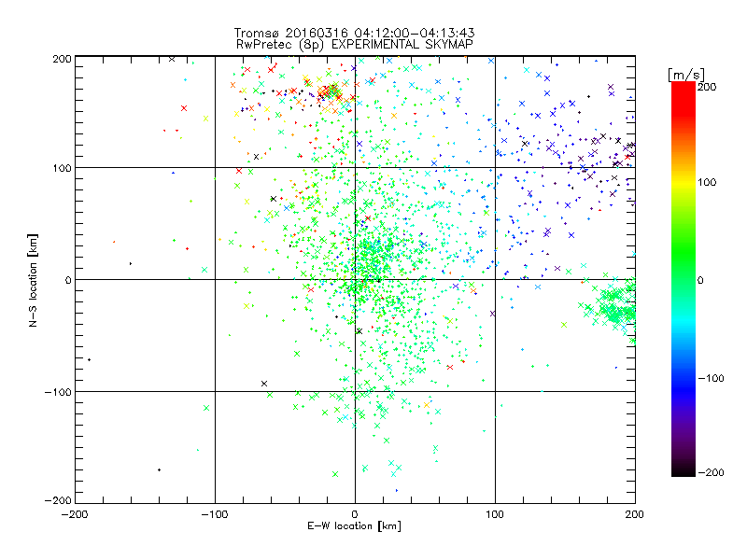The height and width of the screenshot is (560, 747).
Task: Click the y-axis tick label '-100'
Action: tap(58, 392)
